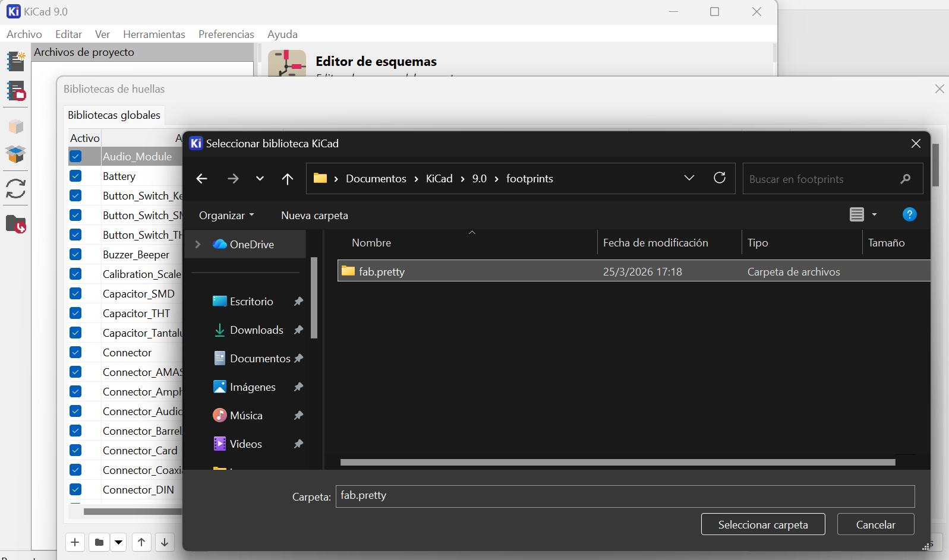Open recent locations chevron in file dialog

click(260, 179)
